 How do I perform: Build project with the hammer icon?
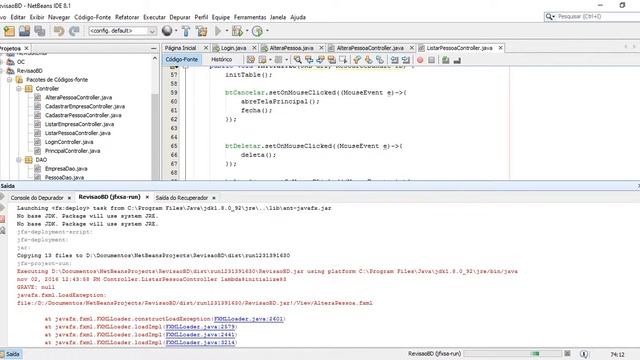186,31
